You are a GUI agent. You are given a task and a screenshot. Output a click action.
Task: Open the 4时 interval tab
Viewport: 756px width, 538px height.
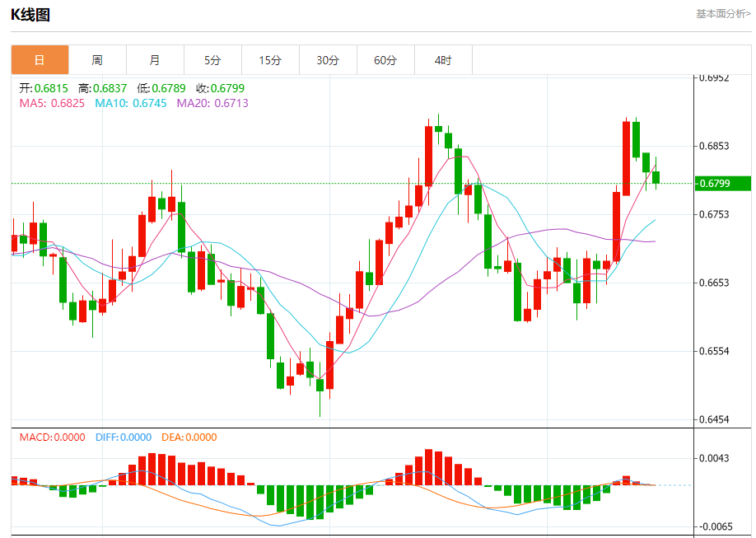pos(443,60)
